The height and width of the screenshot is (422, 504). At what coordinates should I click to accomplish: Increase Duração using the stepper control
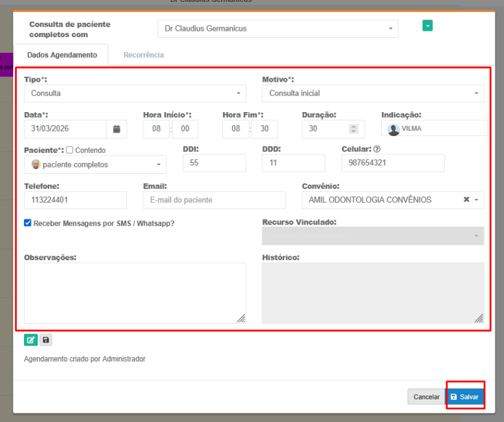(353, 126)
